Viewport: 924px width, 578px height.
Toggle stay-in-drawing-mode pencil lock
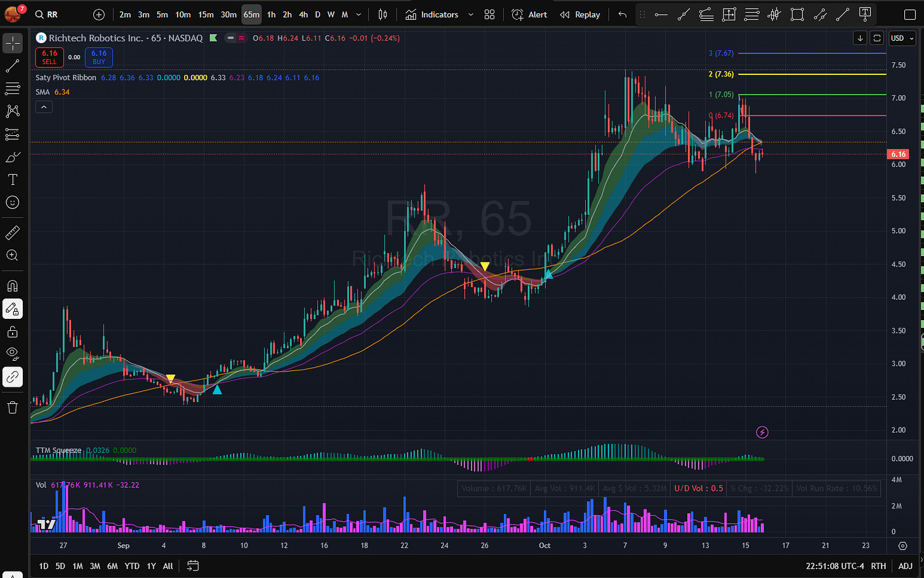[x=12, y=309]
